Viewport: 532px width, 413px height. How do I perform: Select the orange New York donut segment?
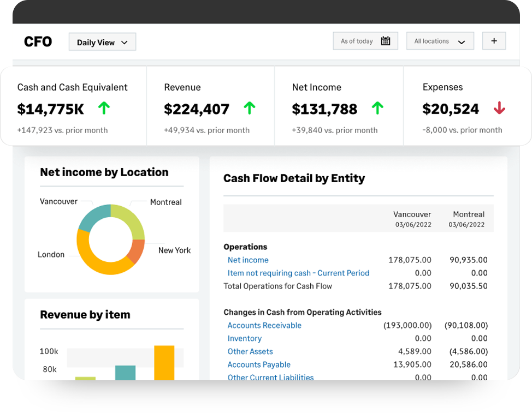(137, 251)
